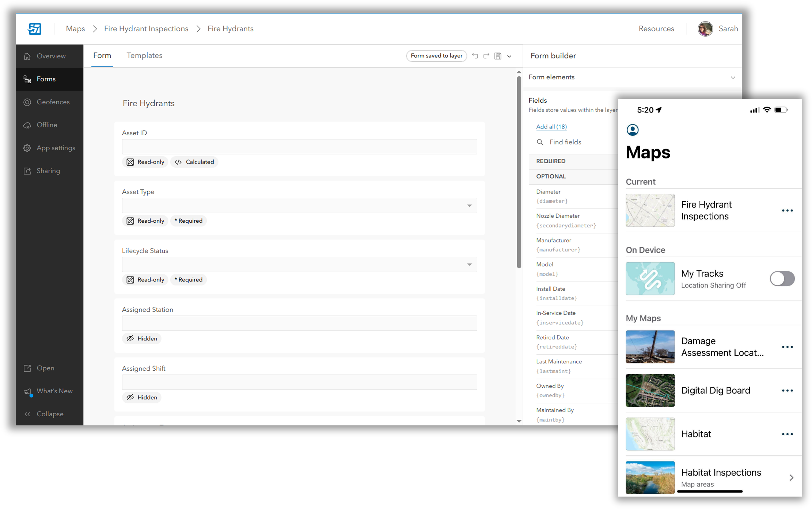Click the undo icon near Form saved to layer
Viewport: 812px width, 509px height.
point(475,56)
